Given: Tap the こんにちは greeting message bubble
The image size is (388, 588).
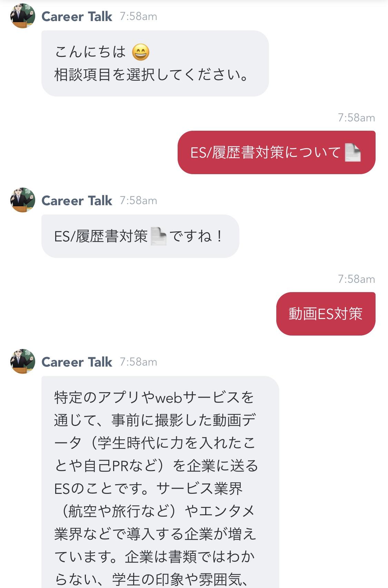Looking at the screenshot, I should pyautogui.click(x=155, y=63).
